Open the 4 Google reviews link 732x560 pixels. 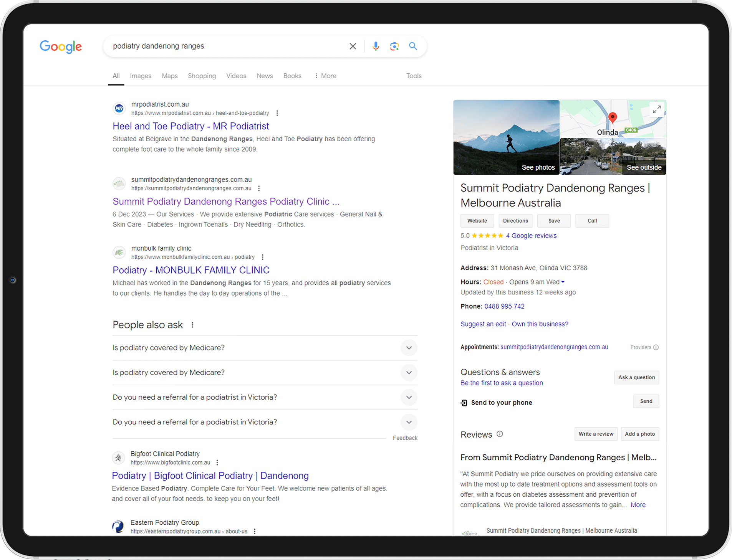531,236
